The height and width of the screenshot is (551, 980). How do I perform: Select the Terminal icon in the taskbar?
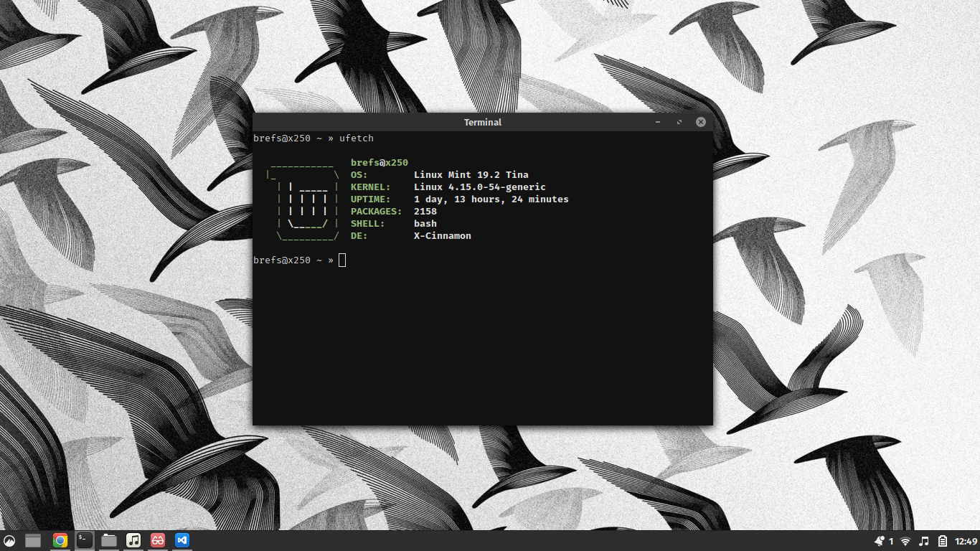click(x=85, y=540)
